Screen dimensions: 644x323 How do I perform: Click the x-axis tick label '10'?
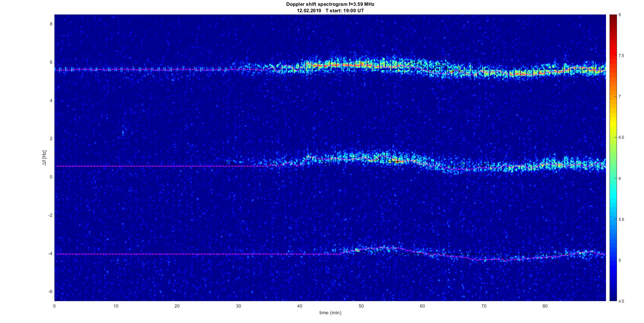coord(116,306)
